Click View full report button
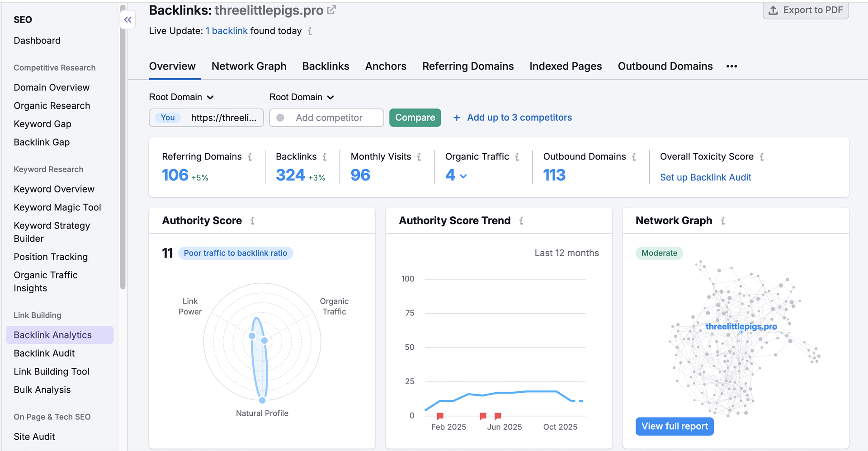The image size is (868, 451). tap(675, 426)
